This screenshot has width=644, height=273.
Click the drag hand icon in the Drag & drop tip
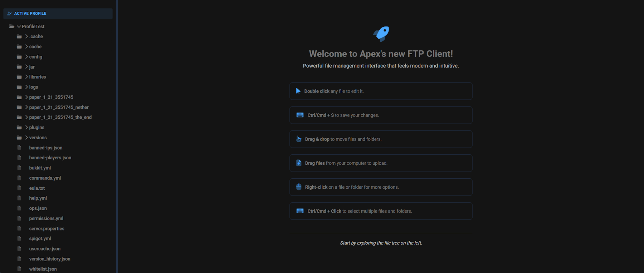coord(299,139)
